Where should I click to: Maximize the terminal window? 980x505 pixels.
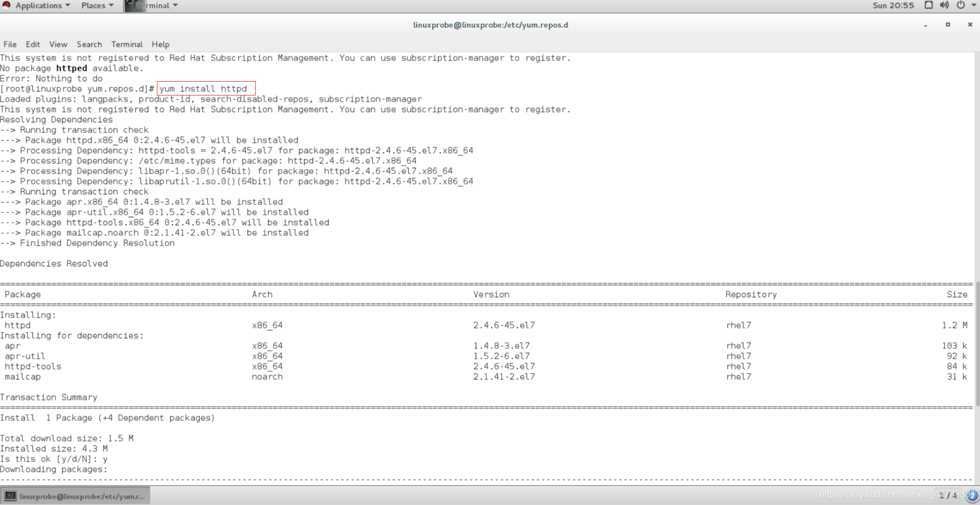click(x=948, y=25)
